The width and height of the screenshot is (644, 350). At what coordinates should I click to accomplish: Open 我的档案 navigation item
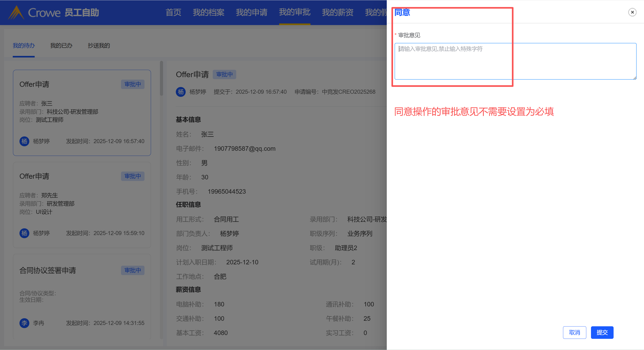pos(208,12)
